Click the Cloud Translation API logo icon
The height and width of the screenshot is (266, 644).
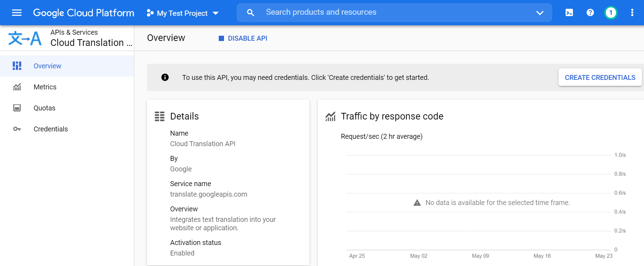[25, 38]
